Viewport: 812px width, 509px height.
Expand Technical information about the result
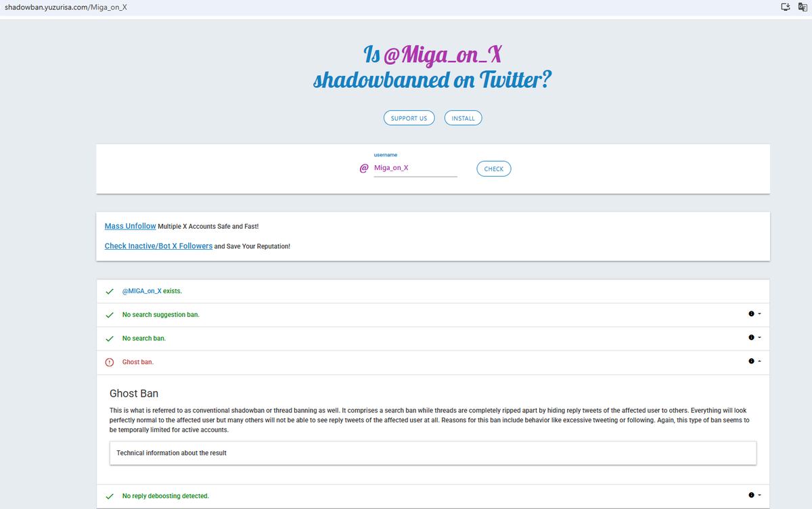(433, 453)
